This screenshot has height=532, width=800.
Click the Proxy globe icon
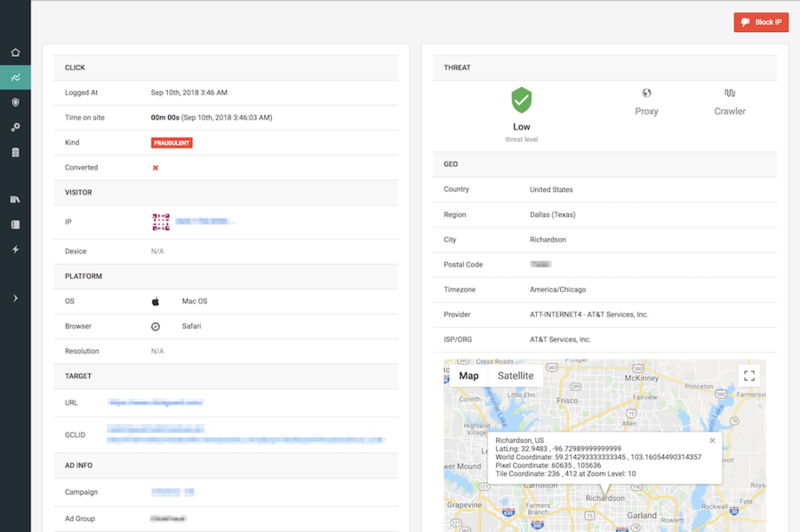pyautogui.click(x=646, y=93)
